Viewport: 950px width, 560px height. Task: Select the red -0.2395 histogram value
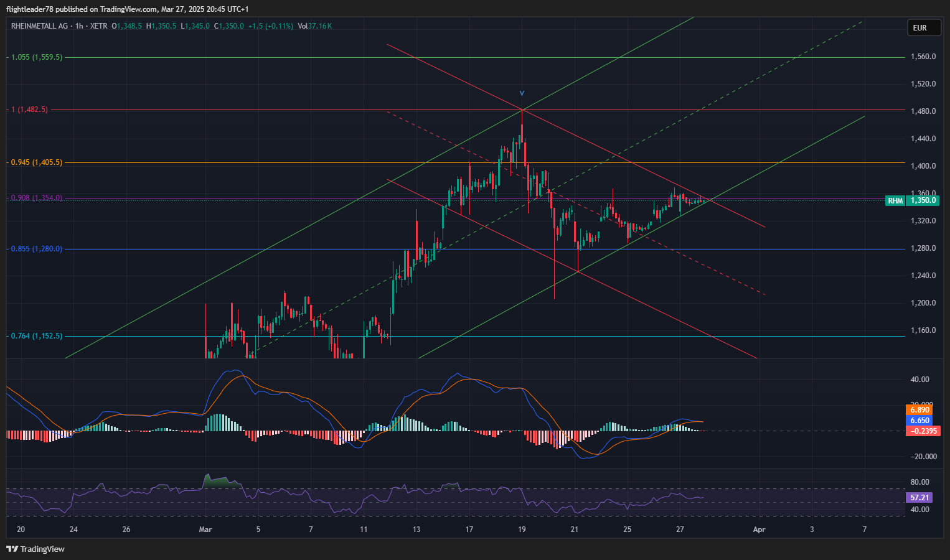923,431
